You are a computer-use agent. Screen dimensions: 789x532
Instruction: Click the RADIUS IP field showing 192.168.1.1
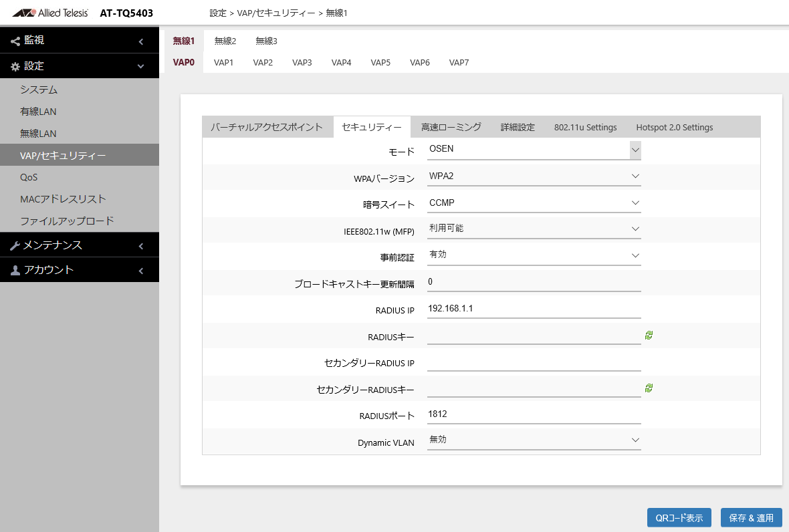534,309
